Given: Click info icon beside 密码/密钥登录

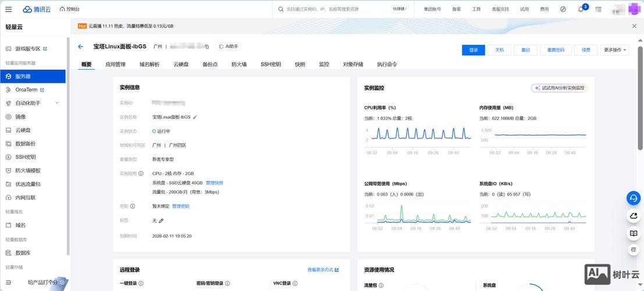Looking at the screenshot, I should [227, 283].
